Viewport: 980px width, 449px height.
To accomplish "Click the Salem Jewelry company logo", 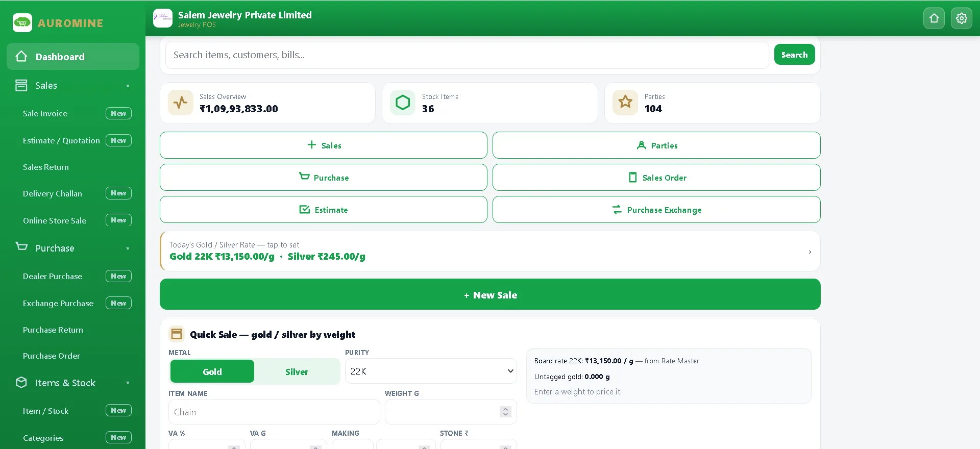I will (x=163, y=18).
